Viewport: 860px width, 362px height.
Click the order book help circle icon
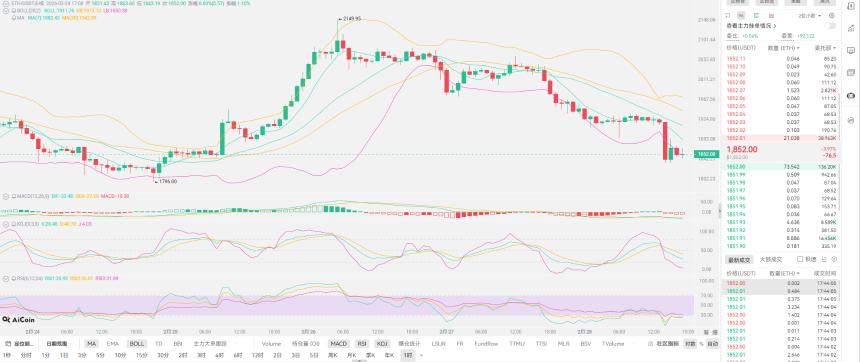[831, 16]
